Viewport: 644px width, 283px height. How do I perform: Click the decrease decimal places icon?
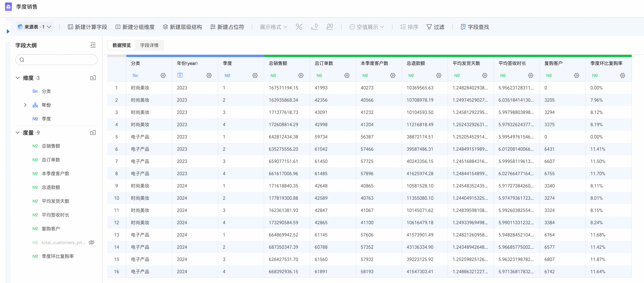(314, 27)
